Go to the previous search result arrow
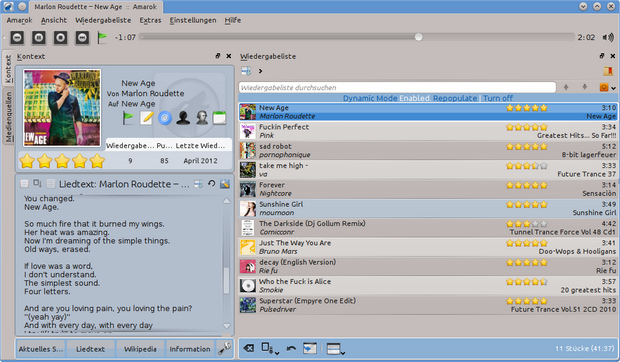620x362 pixels. coord(566,87)
